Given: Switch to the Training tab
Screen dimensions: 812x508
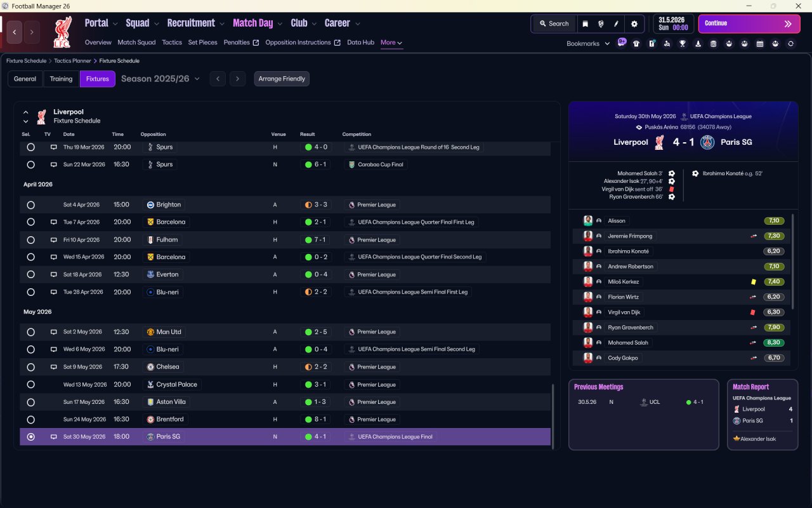Looking at the screenshot, I should (x=61, y=79).
